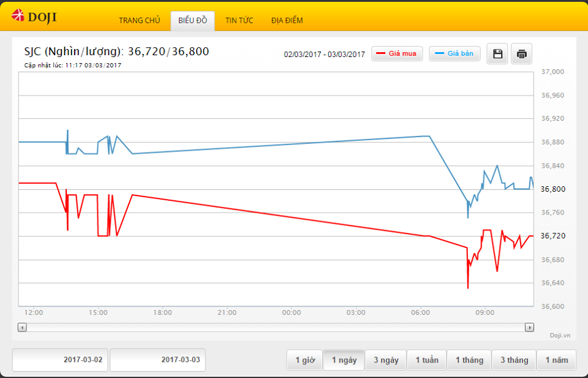
Task: Click the 21:00 x-axis label
Action: (x=227, y=312)
